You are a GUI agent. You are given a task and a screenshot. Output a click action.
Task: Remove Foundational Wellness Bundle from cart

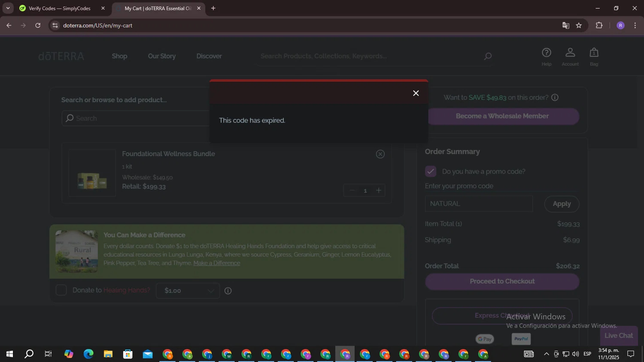coord(380,154)
